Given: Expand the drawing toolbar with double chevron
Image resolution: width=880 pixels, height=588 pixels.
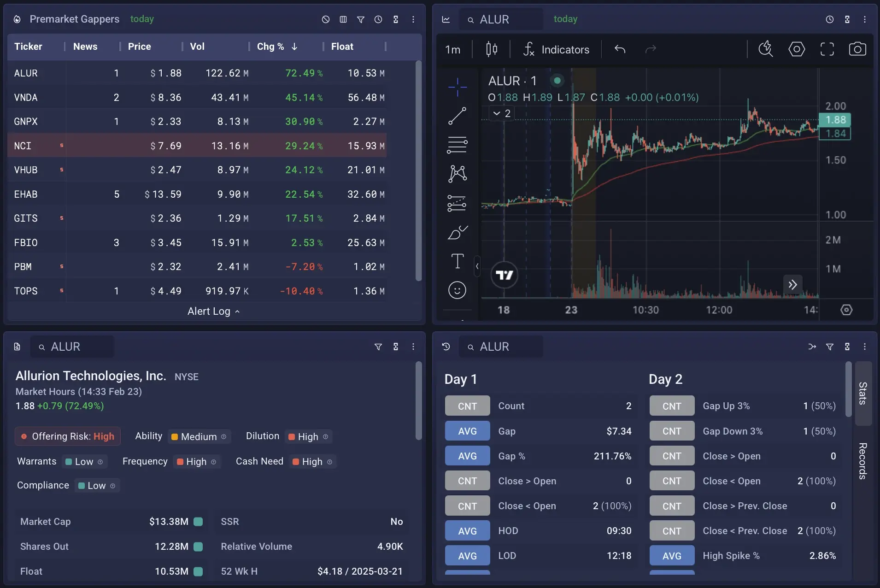Looking at the screenshot, I should coord(793,285).
